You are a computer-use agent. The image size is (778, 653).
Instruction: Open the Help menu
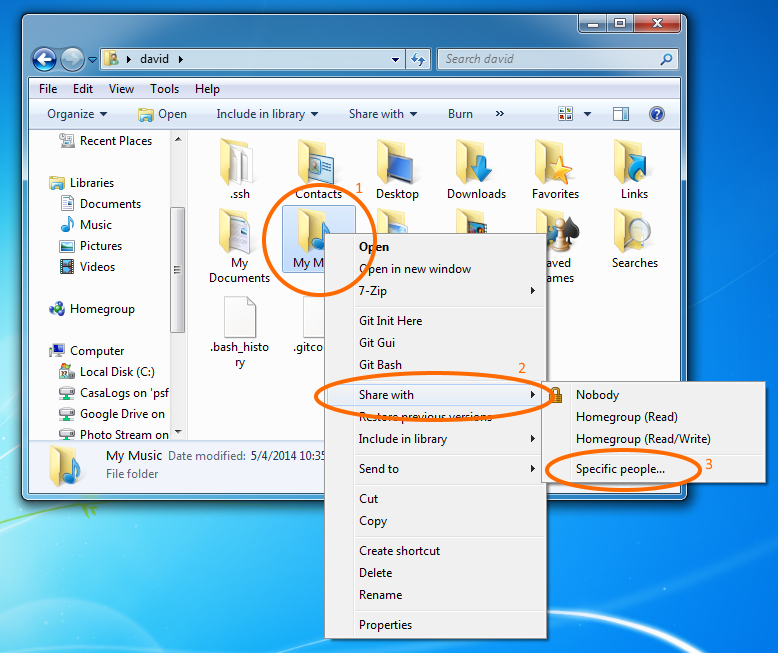point(207,89)
